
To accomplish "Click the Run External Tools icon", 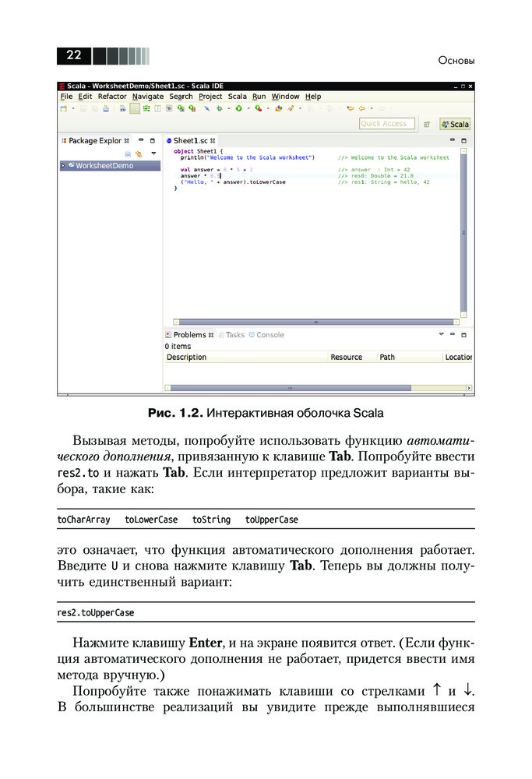I will [259, 108].
